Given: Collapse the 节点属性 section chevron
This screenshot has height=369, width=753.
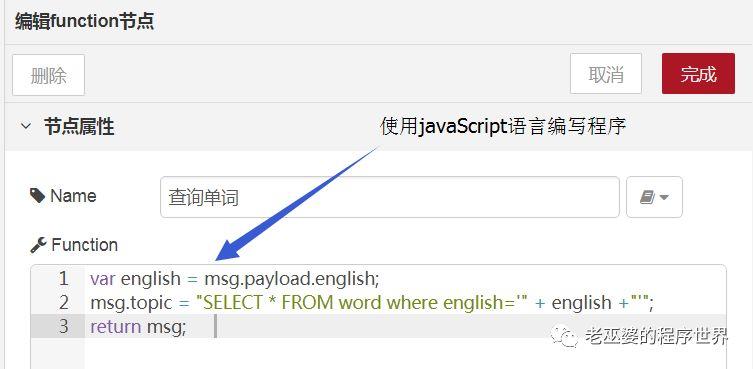Looking at the screenshot, I should tap(25, 127).
